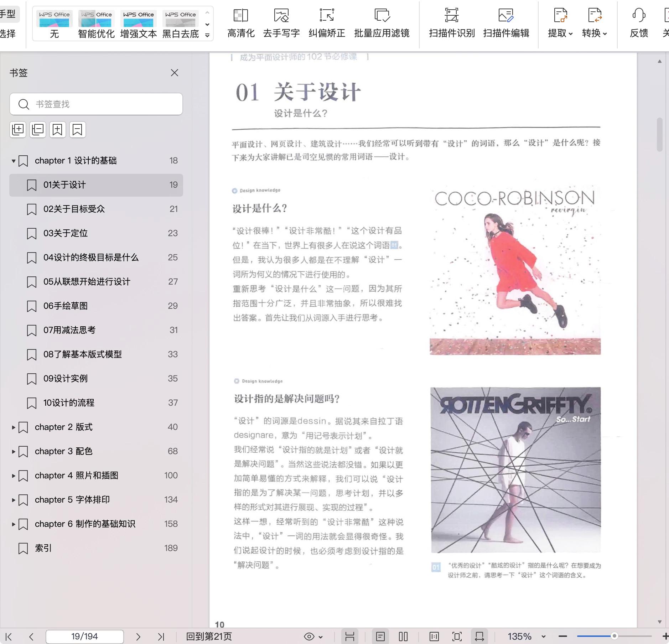Click 回到第21页 link
This screenshot has width=669, height=644.
pyautogui.click(x=209, y=637)
